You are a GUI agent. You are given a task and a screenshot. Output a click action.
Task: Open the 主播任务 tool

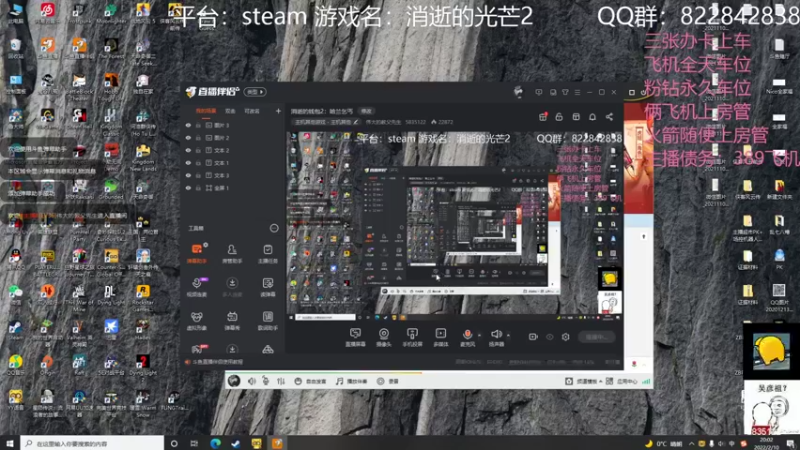[267, 254]
